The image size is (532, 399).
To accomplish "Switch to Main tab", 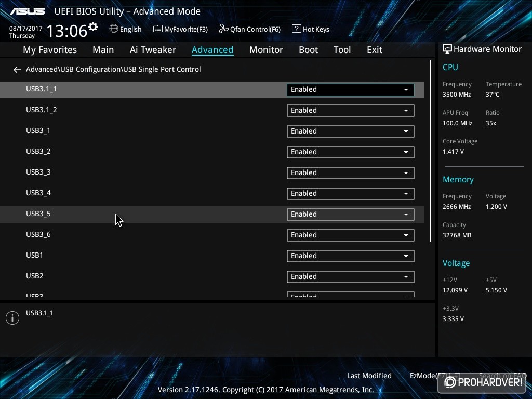I will click(x=103, y=50).
